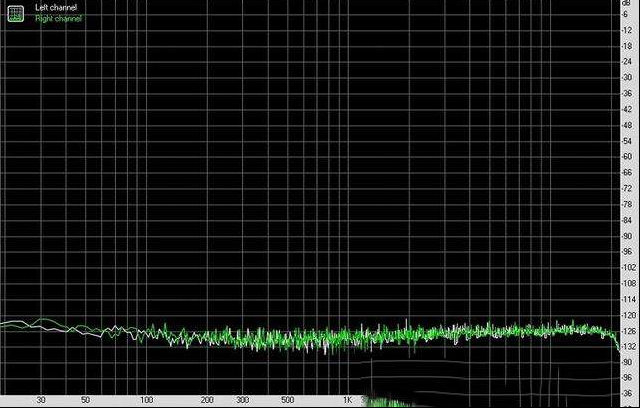640x408 pixels.
Task: Click the 300 Hz frequency axis label
Action: [x=242, y=400]
